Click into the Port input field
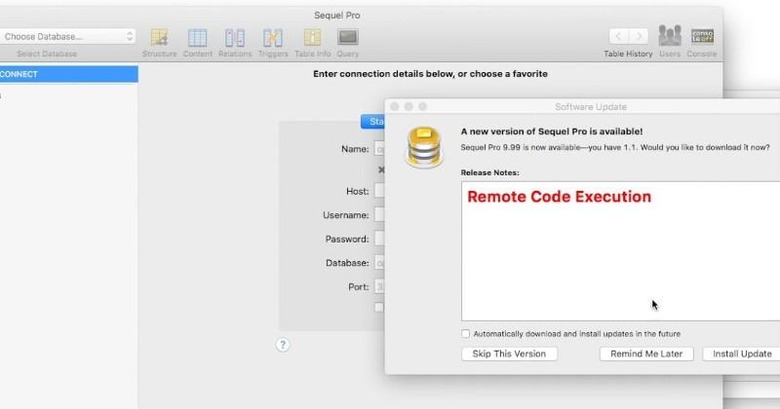Viewport: 780px width, 409px height. [x=380, y=287]
